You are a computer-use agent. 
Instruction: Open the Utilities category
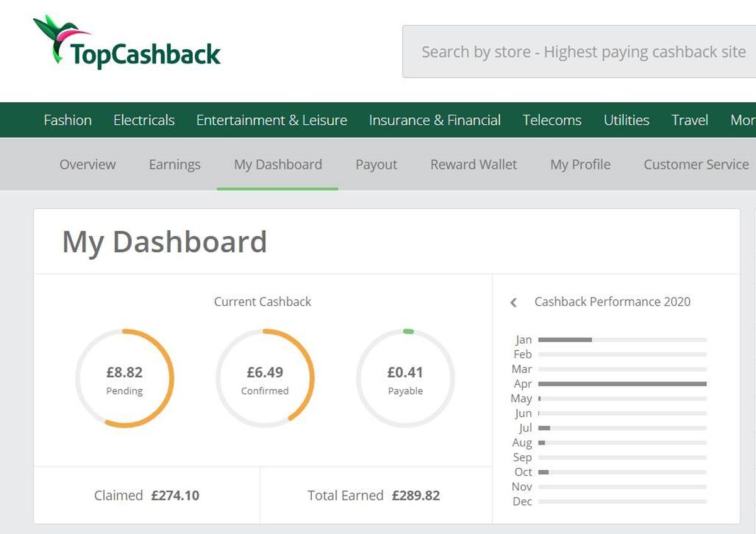(x=626, y=120)
